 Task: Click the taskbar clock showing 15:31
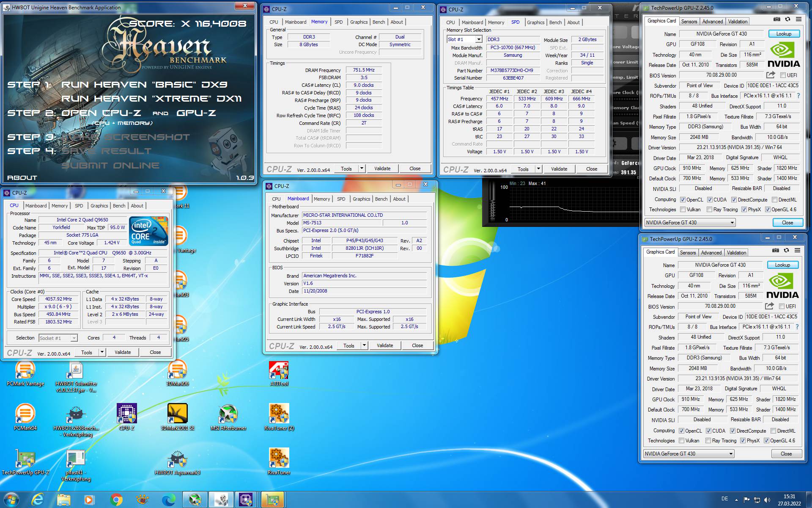[x=789, y=500]
